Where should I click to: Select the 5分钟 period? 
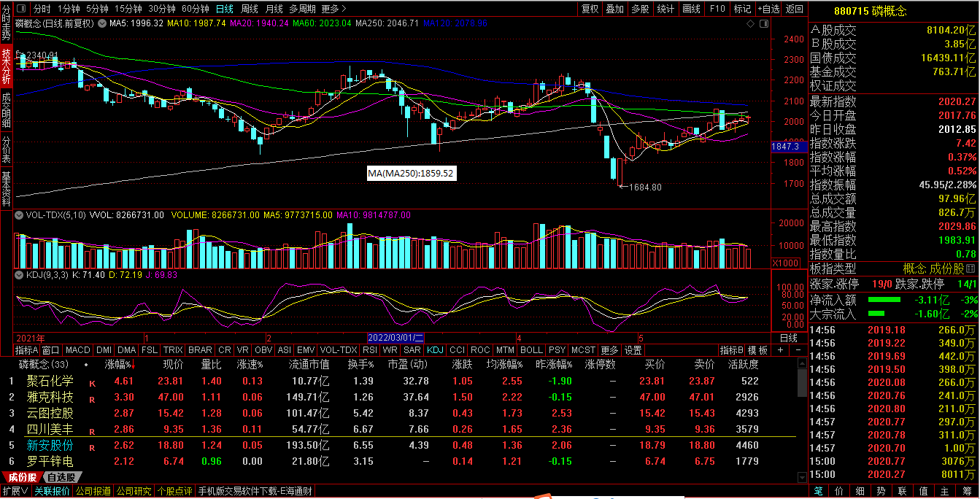[97, 9]
